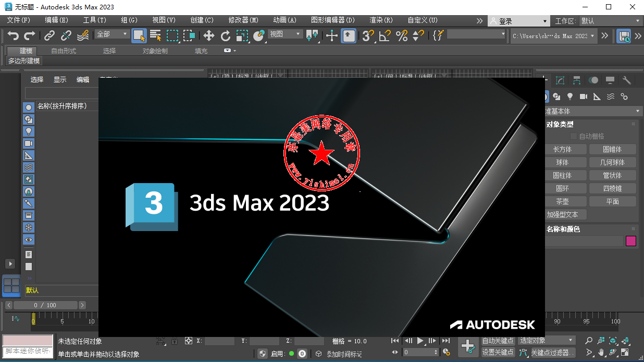Switch to the 对象绘制 ribbon tab
The image size is (644, 362).
tap(155, 51)
